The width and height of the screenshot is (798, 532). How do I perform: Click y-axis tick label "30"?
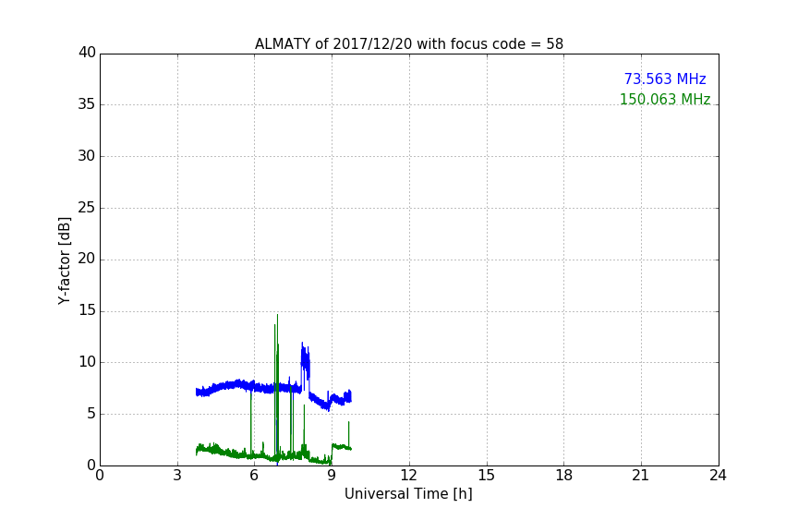[x=87, y=156]
